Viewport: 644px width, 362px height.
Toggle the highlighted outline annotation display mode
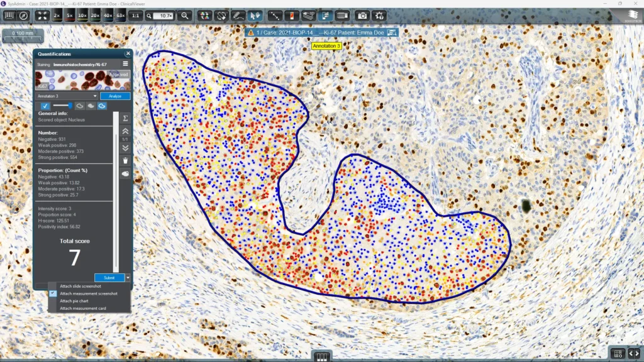click(102, 106)
